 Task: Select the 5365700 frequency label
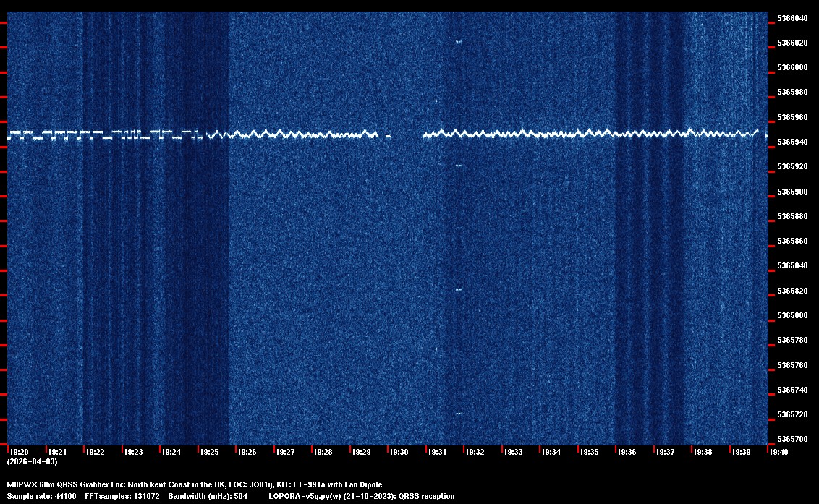tap(793, 440)
